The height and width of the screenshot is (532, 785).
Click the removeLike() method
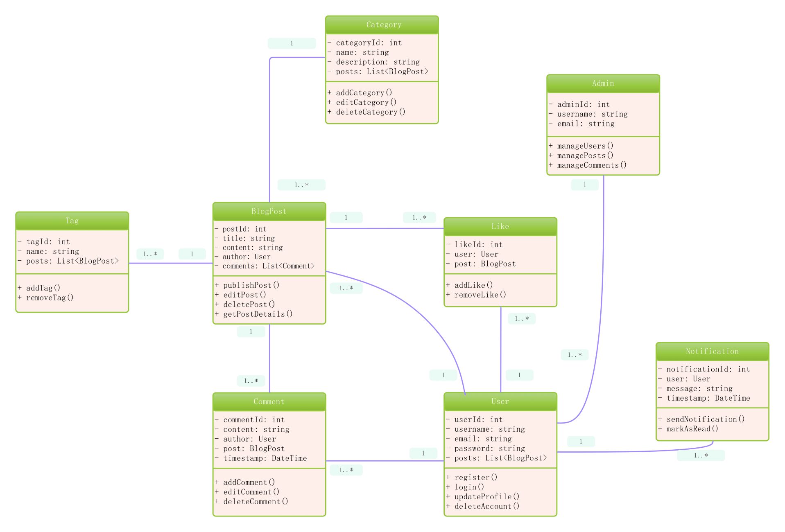(480, 295)
